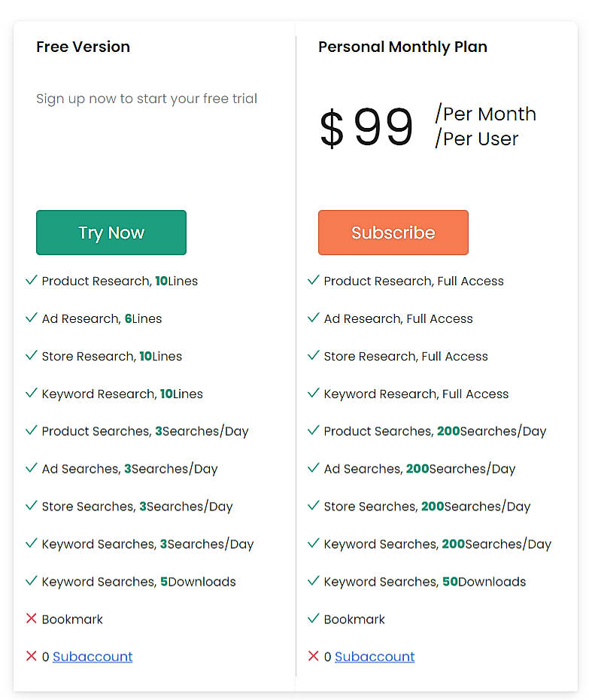Image resolution: width=589 pixels, height=700 pixels.
Task: Click the checkmark next to Keyword Research, Full Access
Action: coord(313,393)
